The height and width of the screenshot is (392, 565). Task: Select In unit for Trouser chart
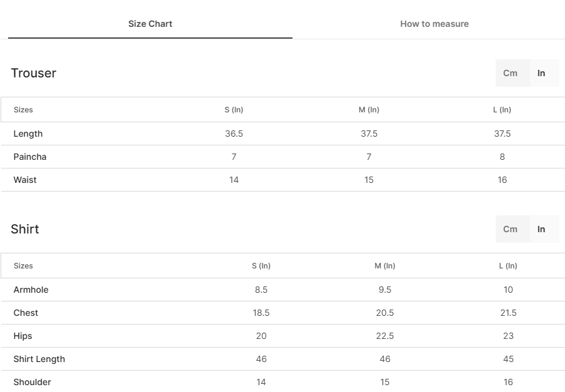[541, 73]
